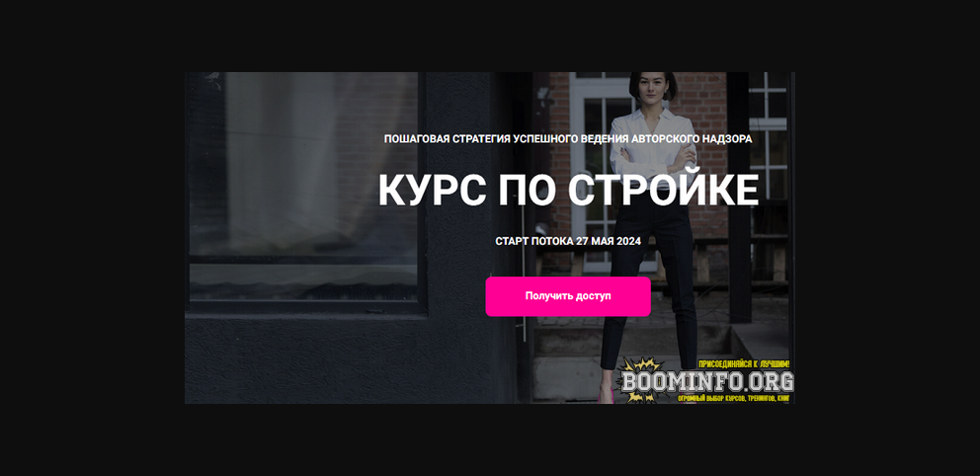Viewport: 980px width, 476px height.
Task: Click the yellow explosion burst icon
Action: click(x=640, y=379)
